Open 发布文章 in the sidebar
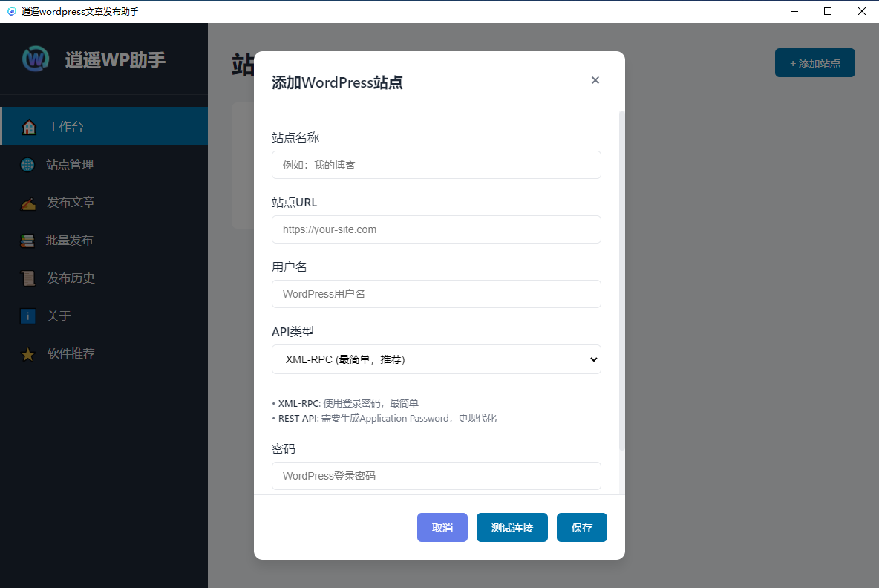The width and height of the screenshot is (879, 588). 104,203
